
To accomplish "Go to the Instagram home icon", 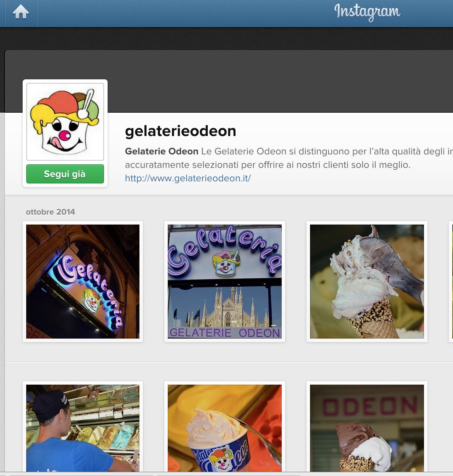I will [21, 12].
